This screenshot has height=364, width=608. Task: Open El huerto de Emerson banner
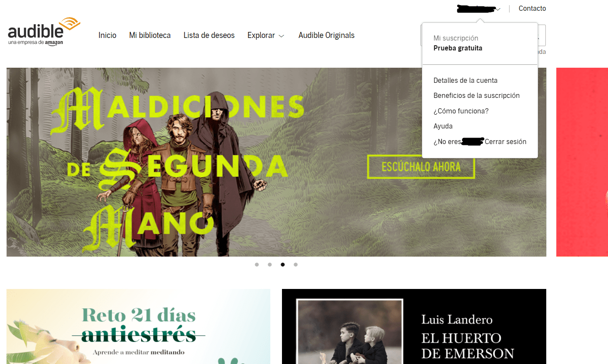414,326
